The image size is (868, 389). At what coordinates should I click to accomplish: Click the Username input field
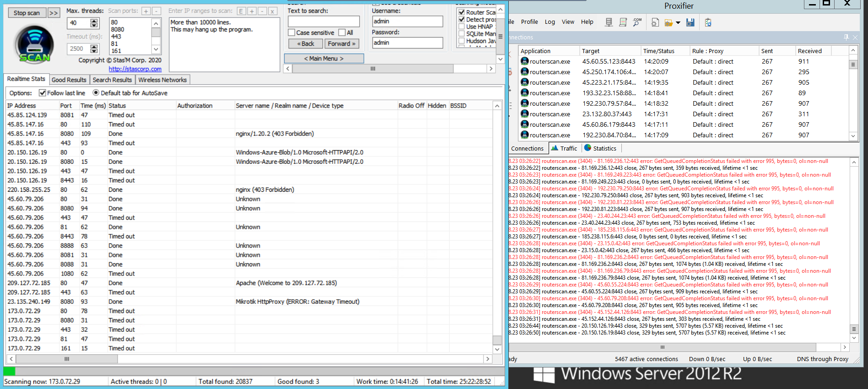coord(407,21)
